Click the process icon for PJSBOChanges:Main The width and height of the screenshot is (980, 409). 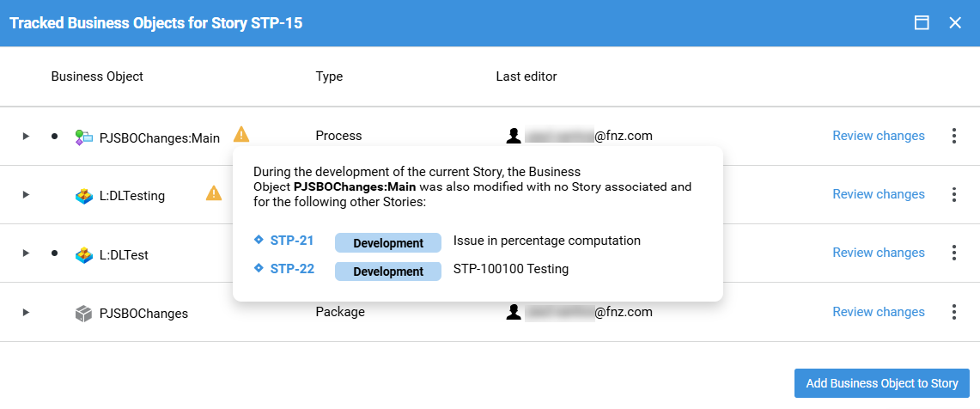point(83,137)
